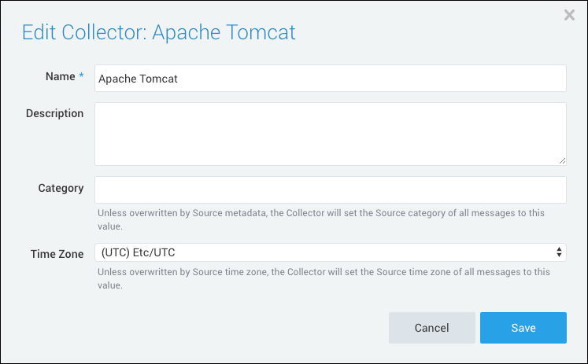Click the required asterisk beside Name
Viewport: 588px width, 364px height.
click(x=80, y=75)
